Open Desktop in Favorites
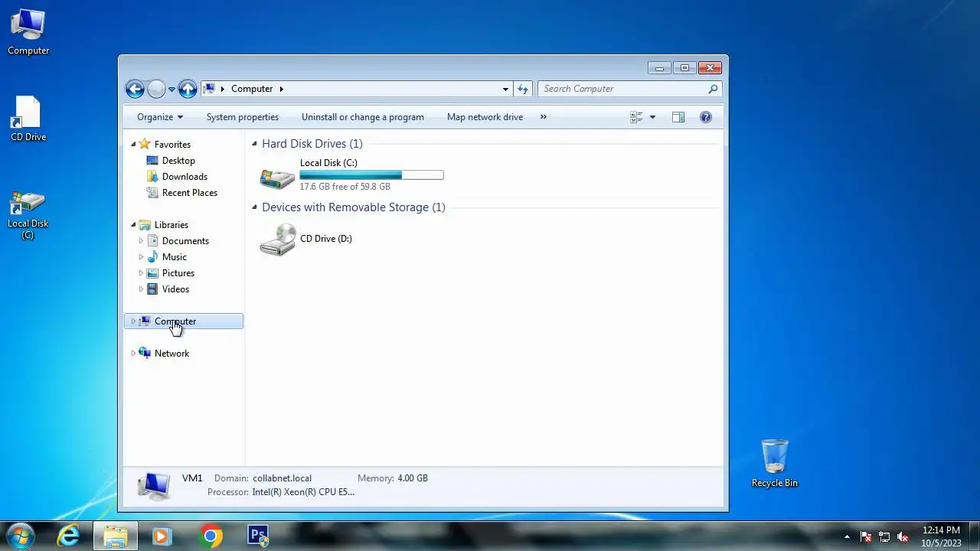This screenshot has width=980, height=551. point(178,160)
